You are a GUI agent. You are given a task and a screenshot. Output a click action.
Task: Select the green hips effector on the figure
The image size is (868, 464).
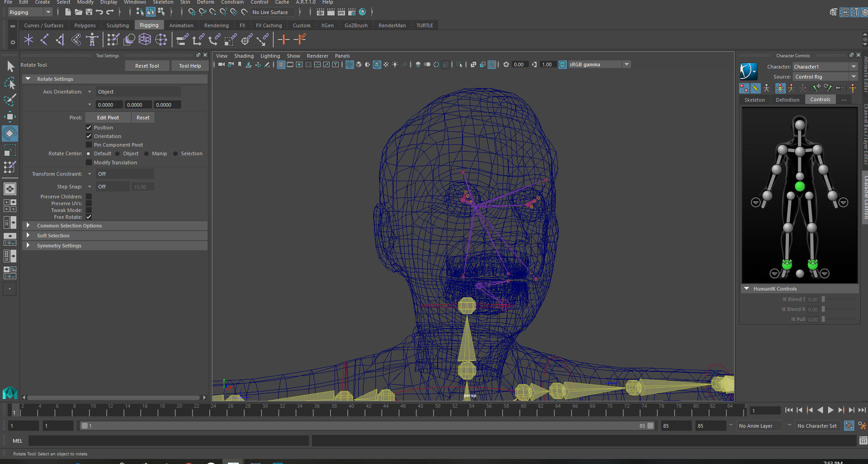point(800,187)
